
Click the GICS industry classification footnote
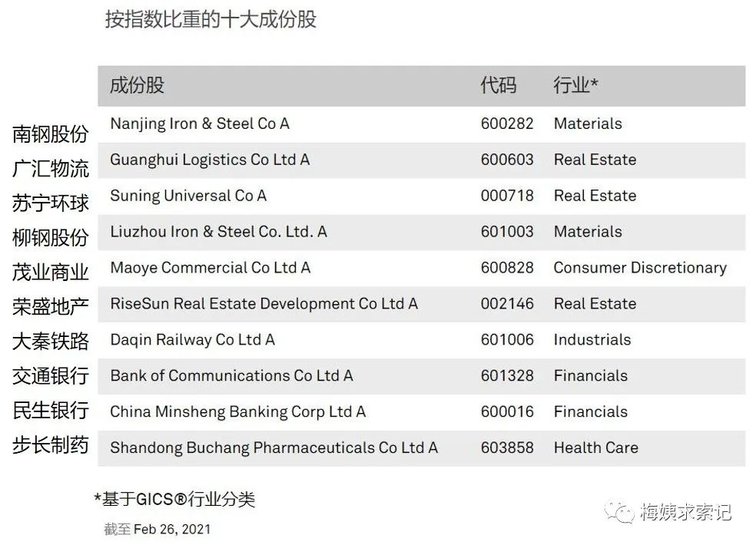pyautogui.click(x=174, y=499)
